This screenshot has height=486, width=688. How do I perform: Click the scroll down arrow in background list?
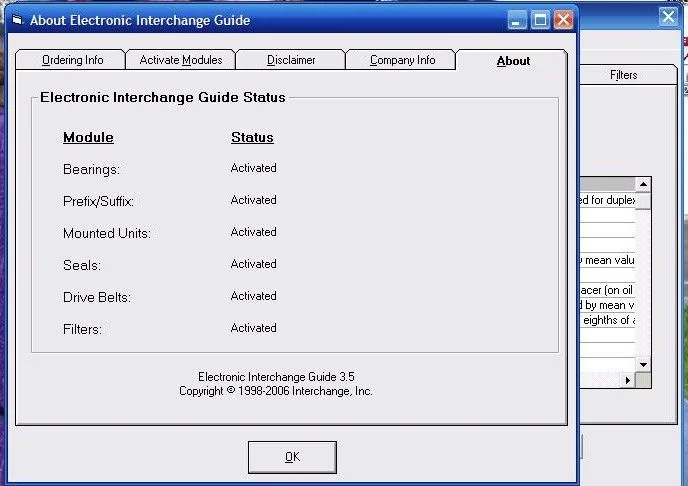coord(643,365)
